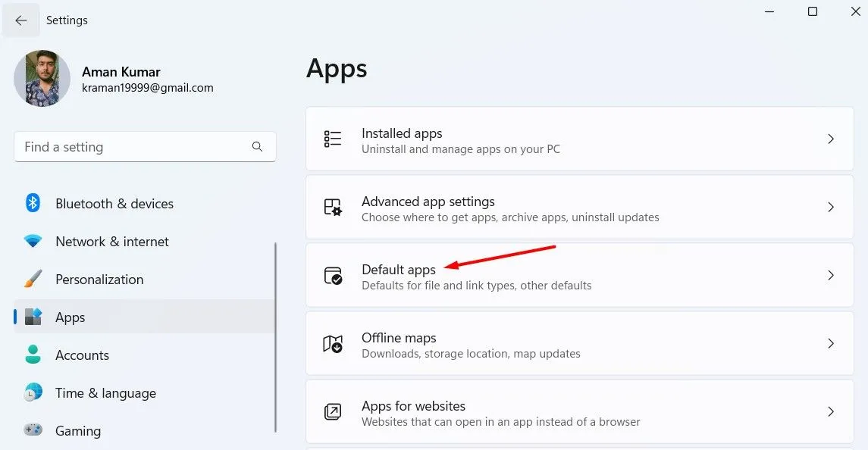
Task: Click the search magnifier in Find a setting
Action: 257,146
